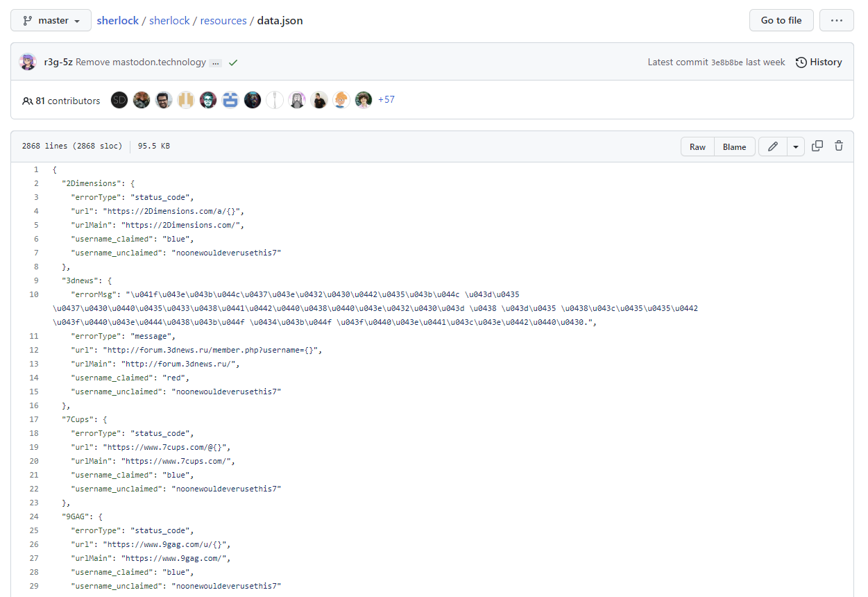Show the +57 additional contributors

(x=386, y=100)
